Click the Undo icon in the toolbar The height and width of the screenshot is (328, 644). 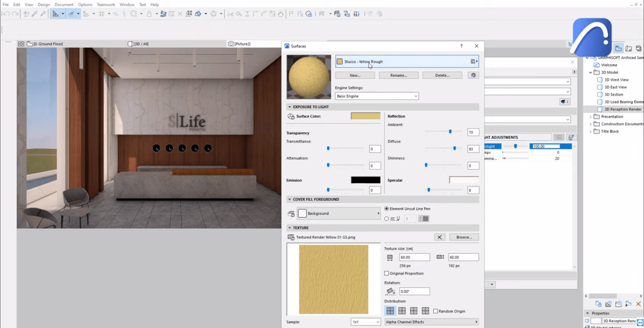6,14
